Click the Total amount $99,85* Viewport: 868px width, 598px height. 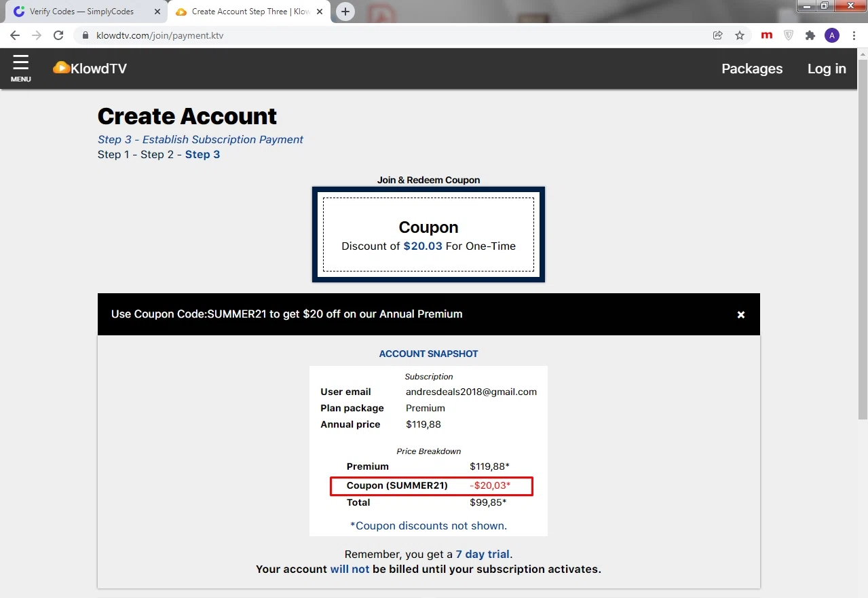pyautogui.click(x=489, y=502)
